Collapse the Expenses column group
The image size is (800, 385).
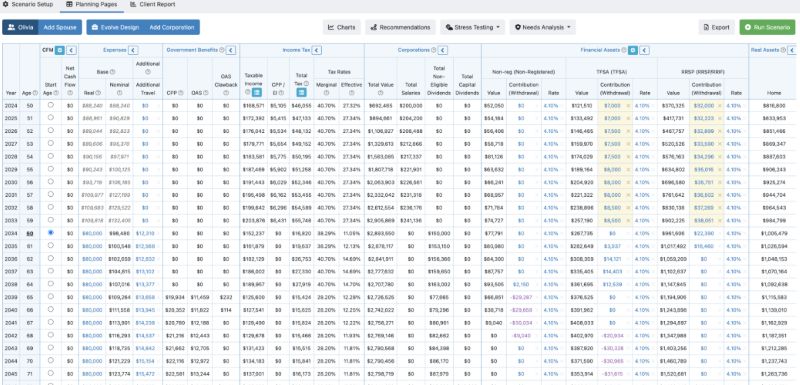click(x=133, y=50)
